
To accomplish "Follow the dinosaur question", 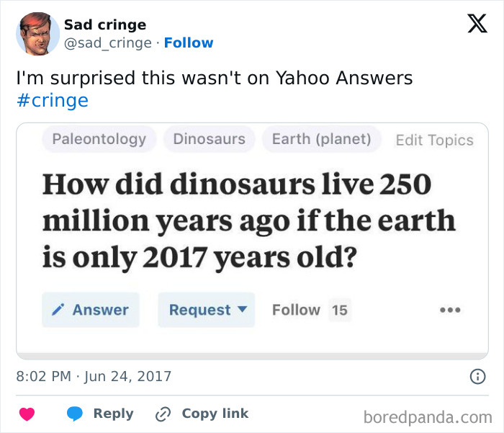I will (x=297, y=310).
